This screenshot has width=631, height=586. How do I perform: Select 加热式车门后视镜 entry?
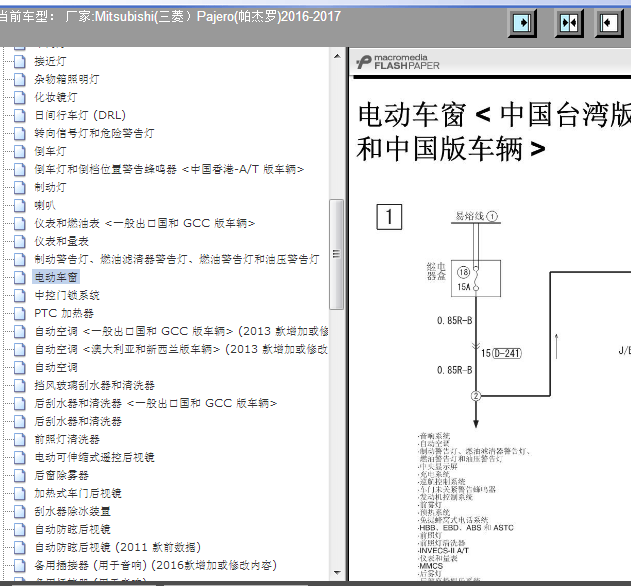(x=78, y=493)
